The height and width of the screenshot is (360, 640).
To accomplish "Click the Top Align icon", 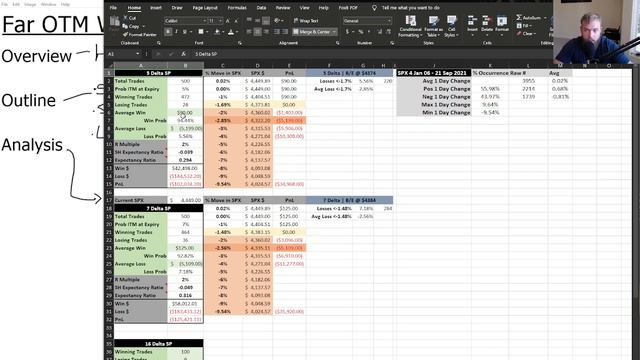I will click(x=249, y=20).
